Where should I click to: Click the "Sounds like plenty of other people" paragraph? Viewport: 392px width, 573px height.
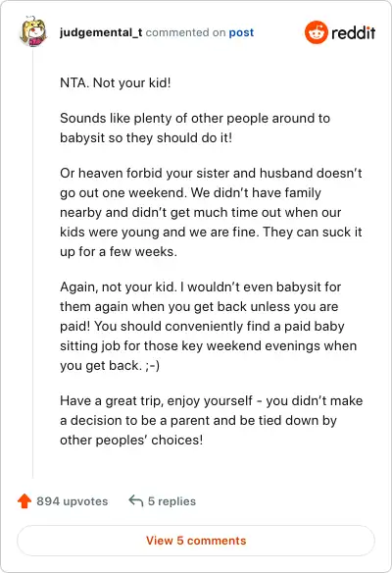tap(195, 128)
